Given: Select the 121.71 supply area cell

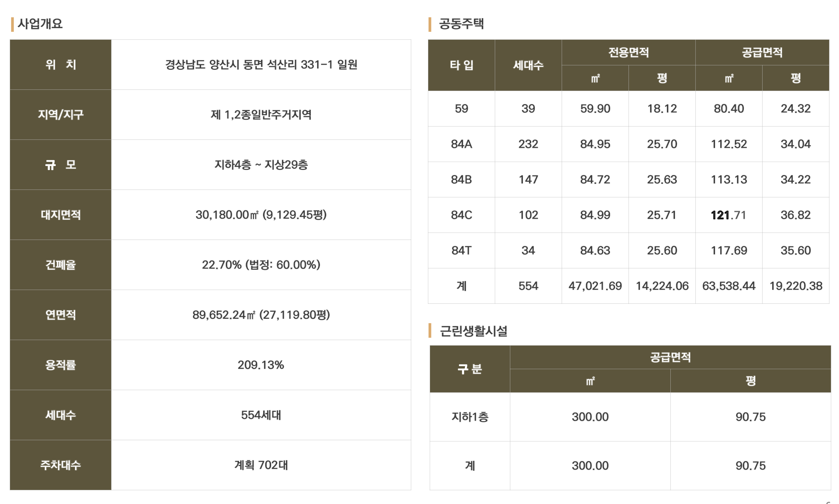Looking at the screenshot, I should [729, 215].
